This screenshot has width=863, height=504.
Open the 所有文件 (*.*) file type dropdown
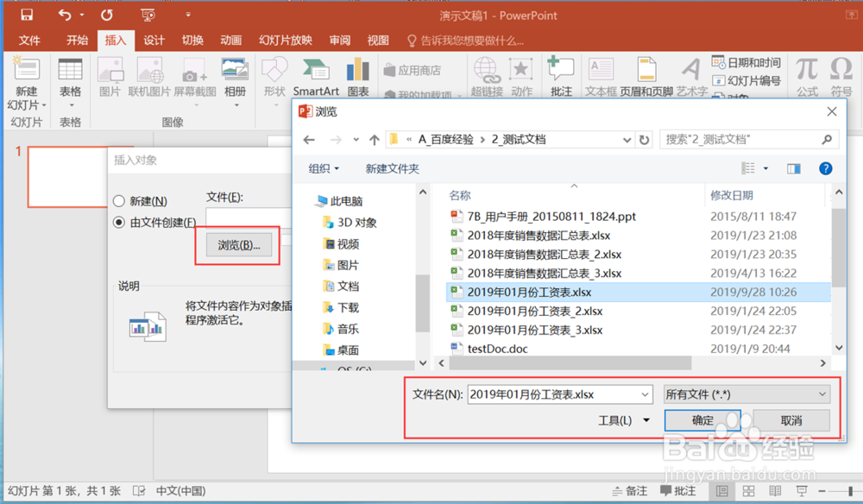(x=746, y=394)
